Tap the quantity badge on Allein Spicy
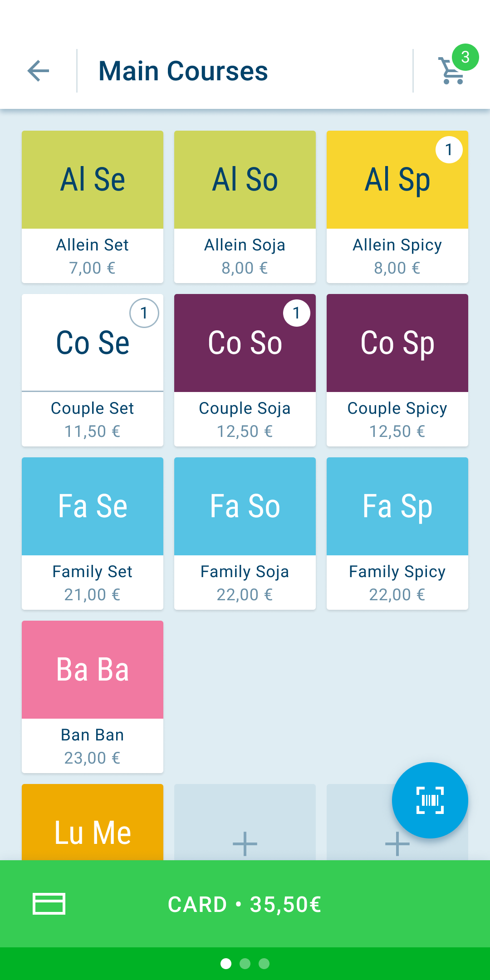 point(449,150)
